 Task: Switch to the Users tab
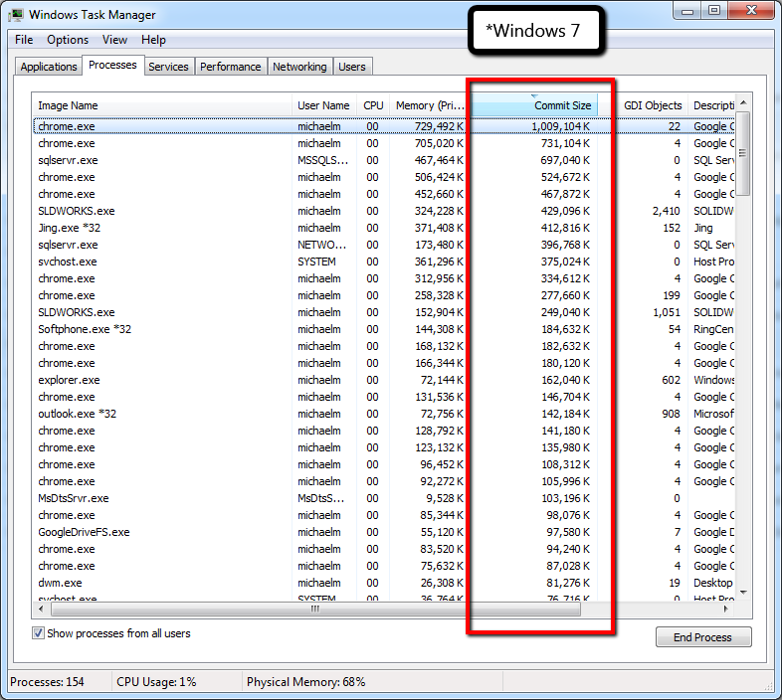pos(352,67)
